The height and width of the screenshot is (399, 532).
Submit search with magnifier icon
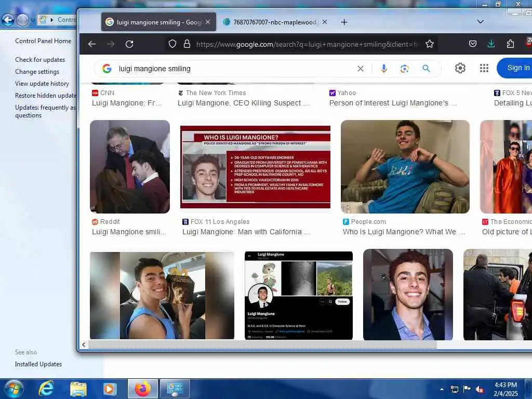coord(426,69)
